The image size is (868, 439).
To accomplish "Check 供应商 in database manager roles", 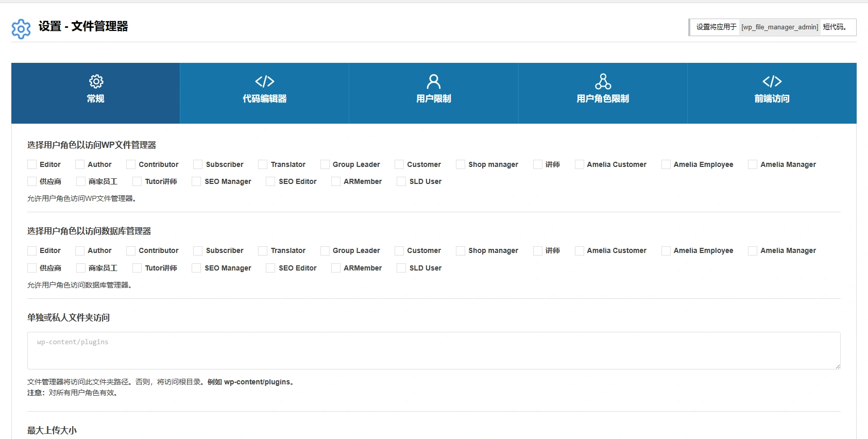I will 32,268.
